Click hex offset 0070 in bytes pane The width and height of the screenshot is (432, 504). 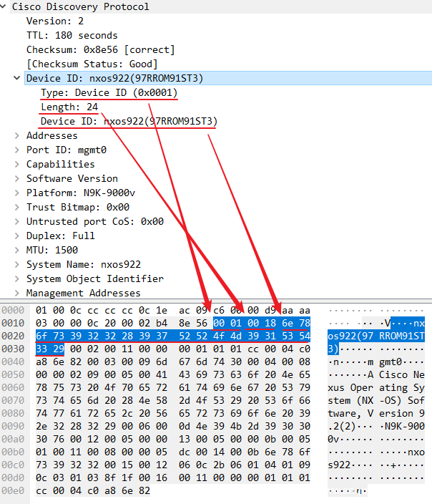click(x=13, y=400)
